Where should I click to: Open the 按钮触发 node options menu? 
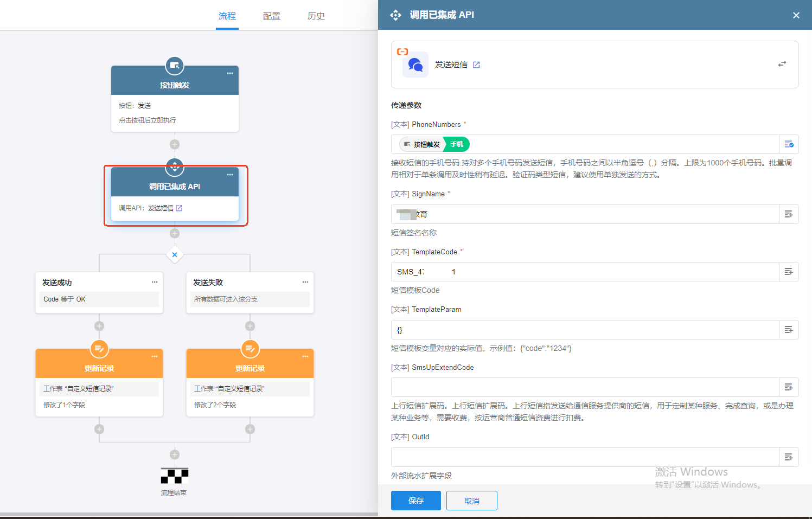pos(230,73)
